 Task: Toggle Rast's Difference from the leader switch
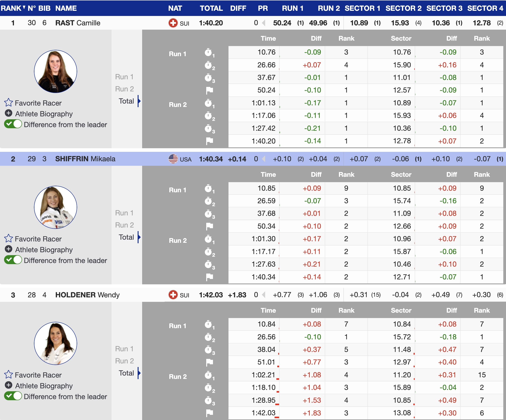click(13, 124)
